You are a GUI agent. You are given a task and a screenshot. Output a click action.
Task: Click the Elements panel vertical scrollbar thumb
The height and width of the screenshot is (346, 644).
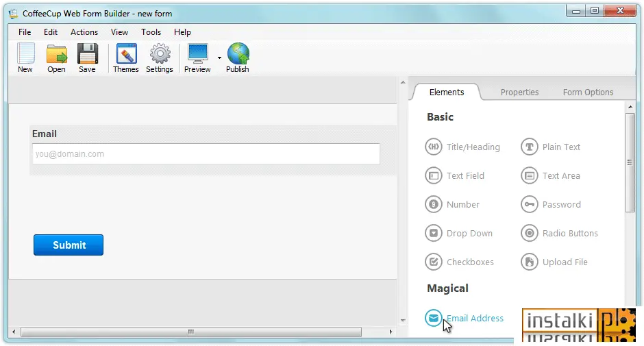click(x=630, y=163)
